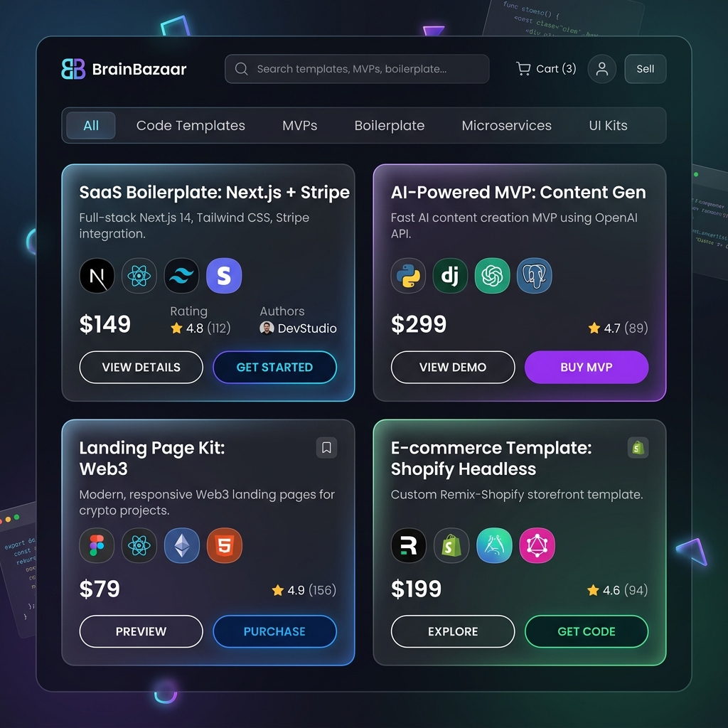Select the All category tab
Screen dimensions: 728x728
(x=91, y=125)
